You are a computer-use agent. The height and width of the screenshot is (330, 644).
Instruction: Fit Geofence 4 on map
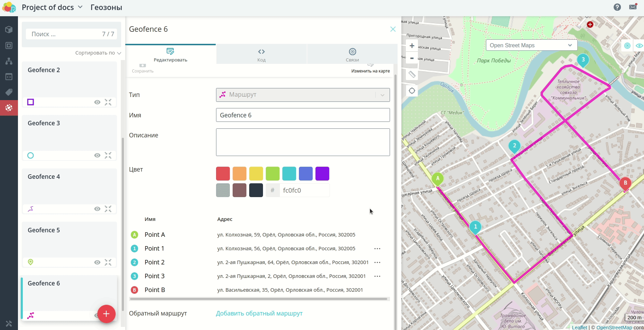[108, 209]
